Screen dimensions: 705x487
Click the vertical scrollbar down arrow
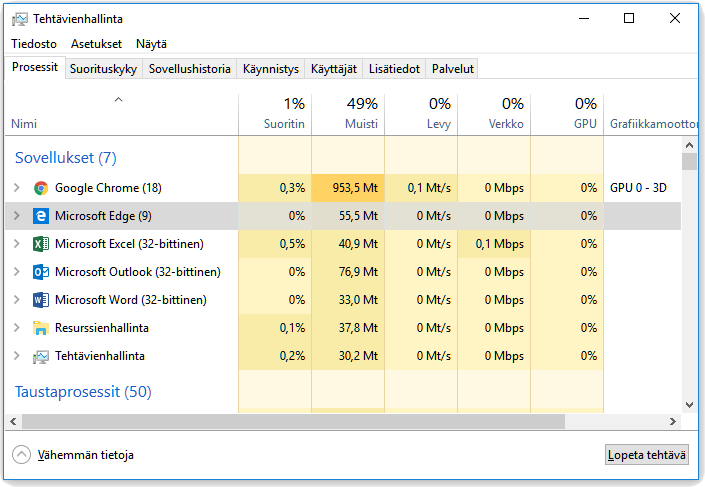point(689,405)
